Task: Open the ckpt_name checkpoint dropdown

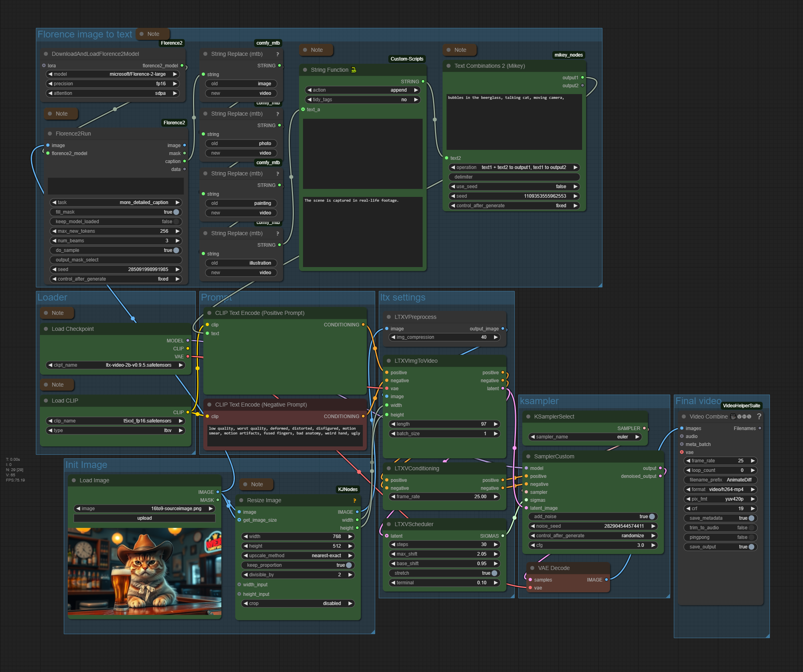Action: [x=116, y=365]
